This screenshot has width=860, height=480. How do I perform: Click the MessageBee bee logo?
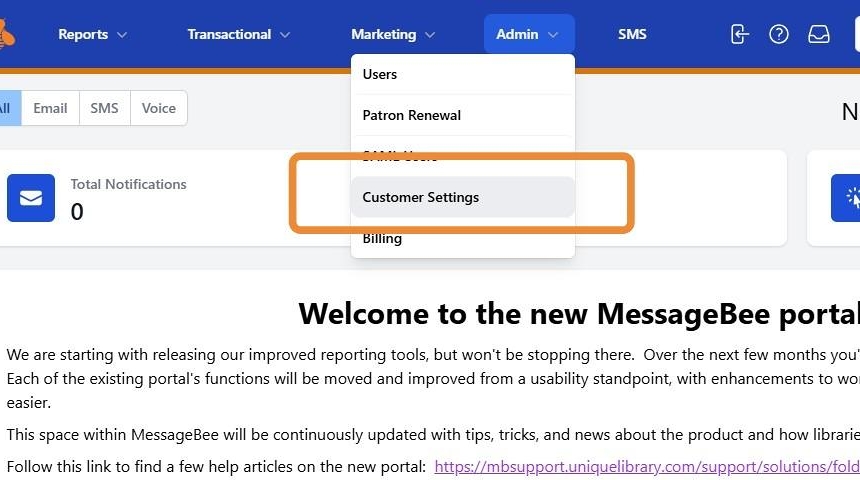click(6, 34)
